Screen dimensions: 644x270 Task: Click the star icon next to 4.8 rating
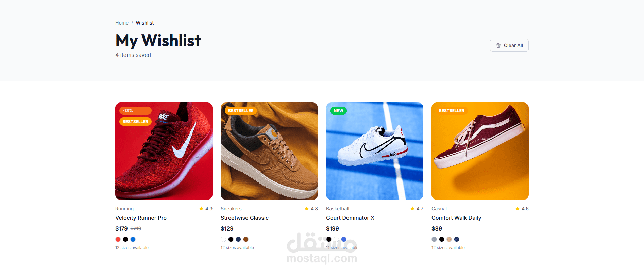click(307, 209)
